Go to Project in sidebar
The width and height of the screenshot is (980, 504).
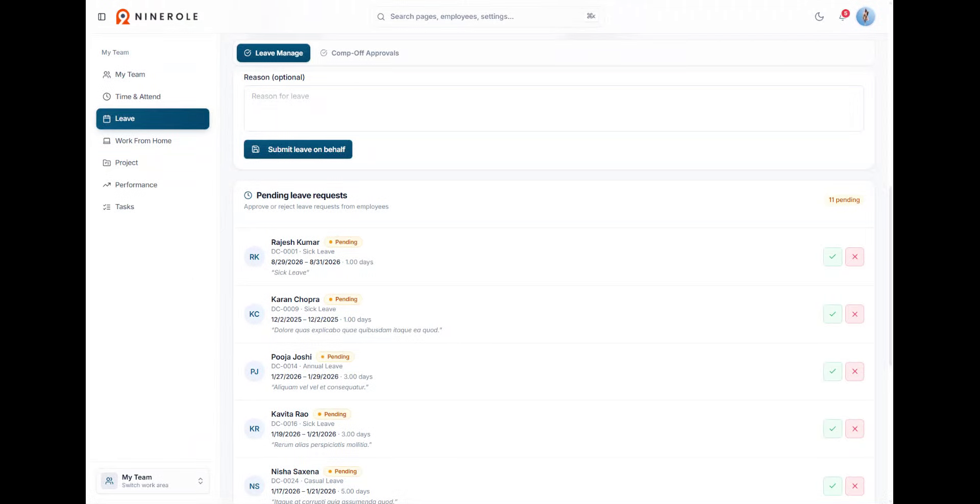[x=153, y=163]
